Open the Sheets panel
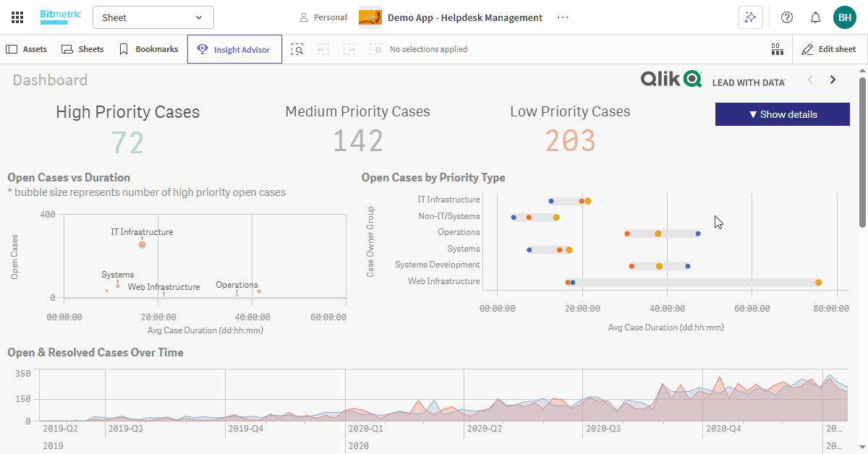Screen dimensions: 868x454 [x=82, y=49]
